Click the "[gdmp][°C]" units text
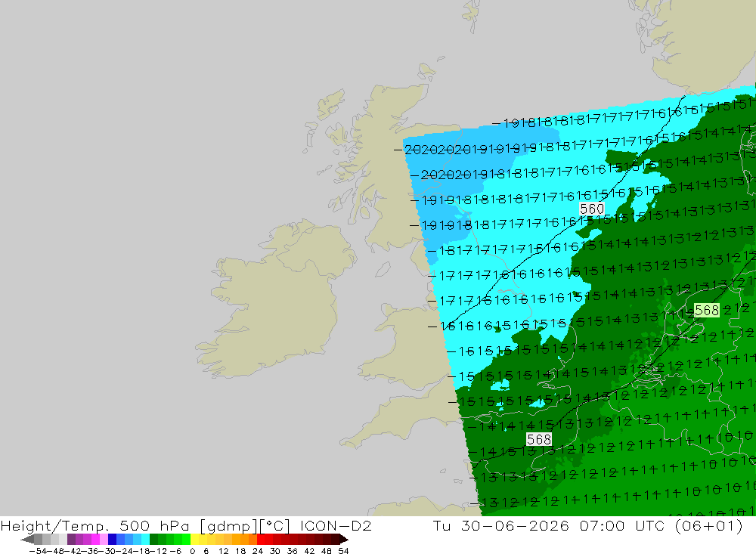 tap(245, 525)
